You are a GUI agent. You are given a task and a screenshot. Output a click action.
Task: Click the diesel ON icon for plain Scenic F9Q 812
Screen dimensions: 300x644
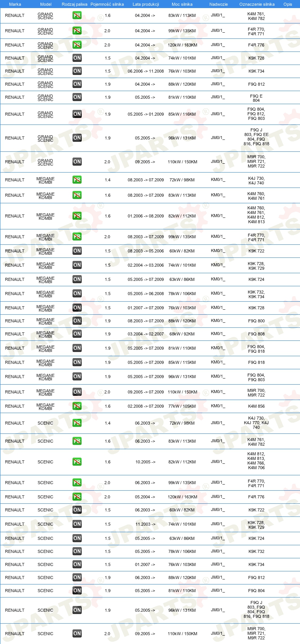point(77,578)
